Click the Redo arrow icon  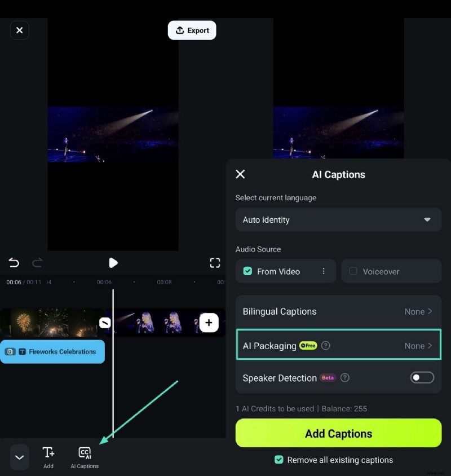(37, 262)
